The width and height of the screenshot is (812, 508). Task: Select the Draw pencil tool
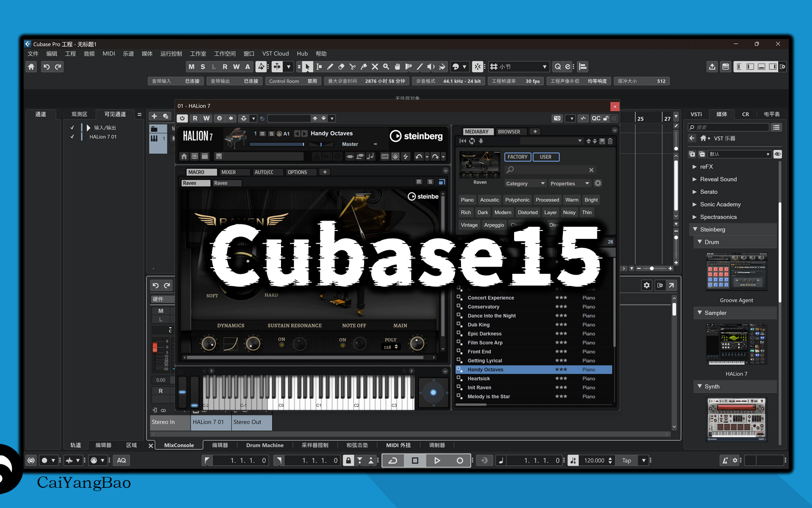click(x=330, y=67)
